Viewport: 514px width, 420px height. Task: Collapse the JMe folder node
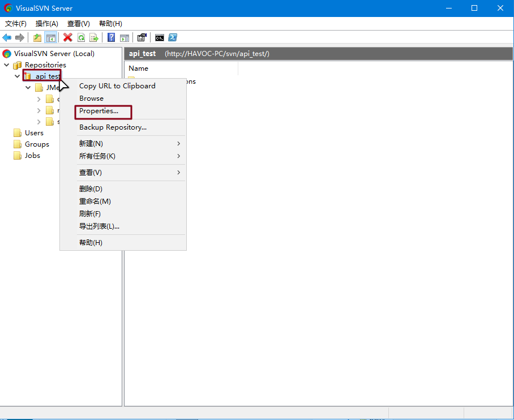[x=28, y=88]
